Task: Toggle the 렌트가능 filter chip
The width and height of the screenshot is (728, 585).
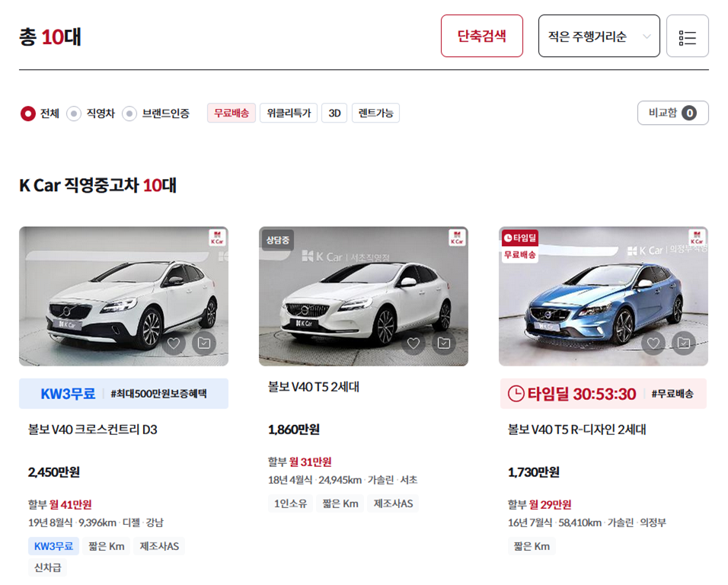Action: click(375, 113)
